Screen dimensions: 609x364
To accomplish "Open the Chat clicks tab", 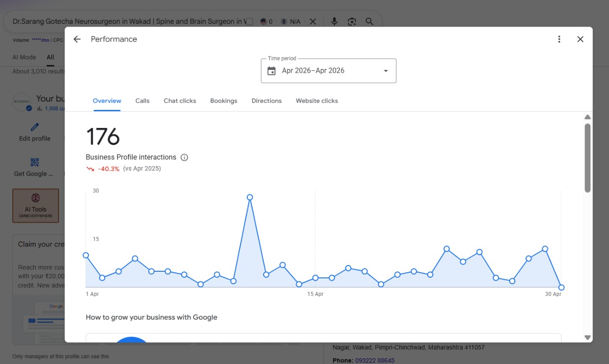I will (x=180, y=101).
